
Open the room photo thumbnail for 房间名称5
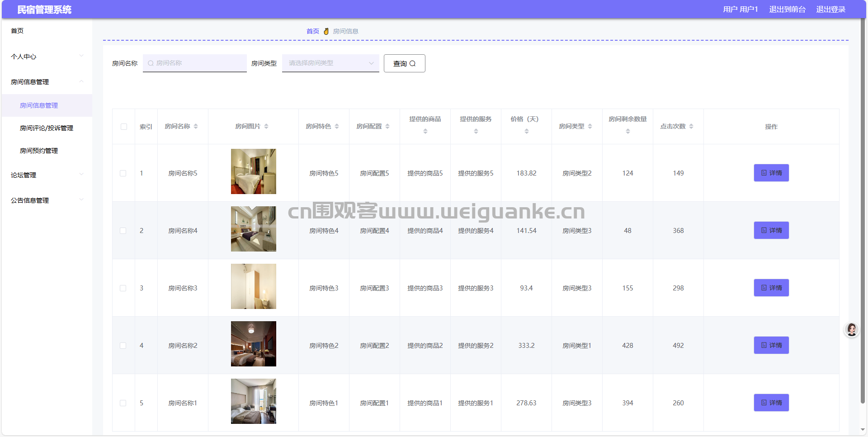tap(254, 171)
